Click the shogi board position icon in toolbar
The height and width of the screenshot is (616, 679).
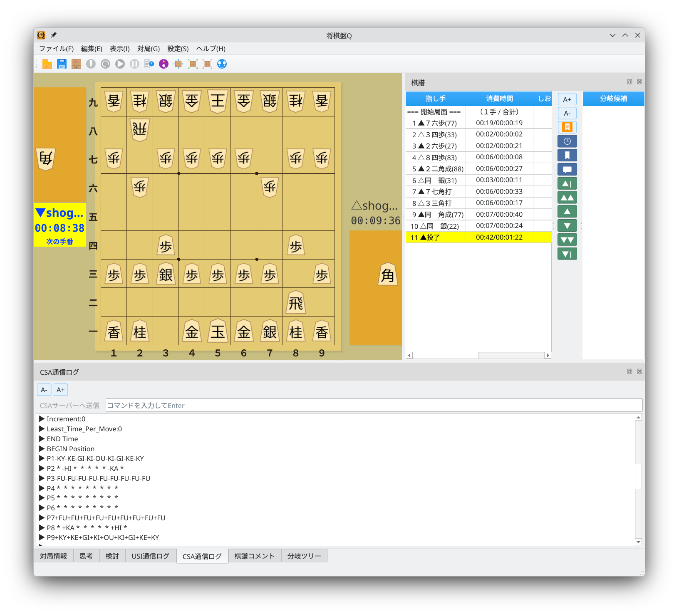pyautogui.click(x=76, y=64)
